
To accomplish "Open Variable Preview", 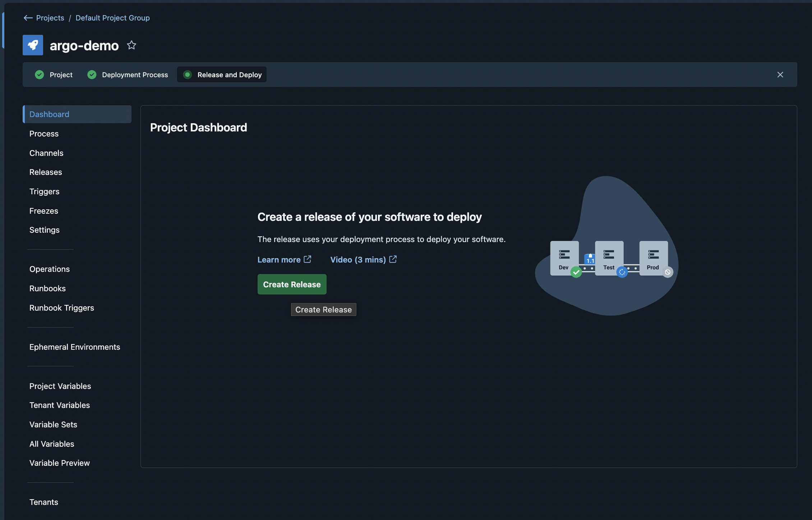I will [60, 463].
